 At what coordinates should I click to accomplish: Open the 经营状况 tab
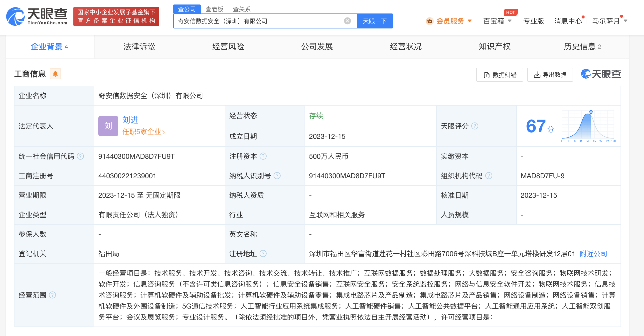(406, 46)
